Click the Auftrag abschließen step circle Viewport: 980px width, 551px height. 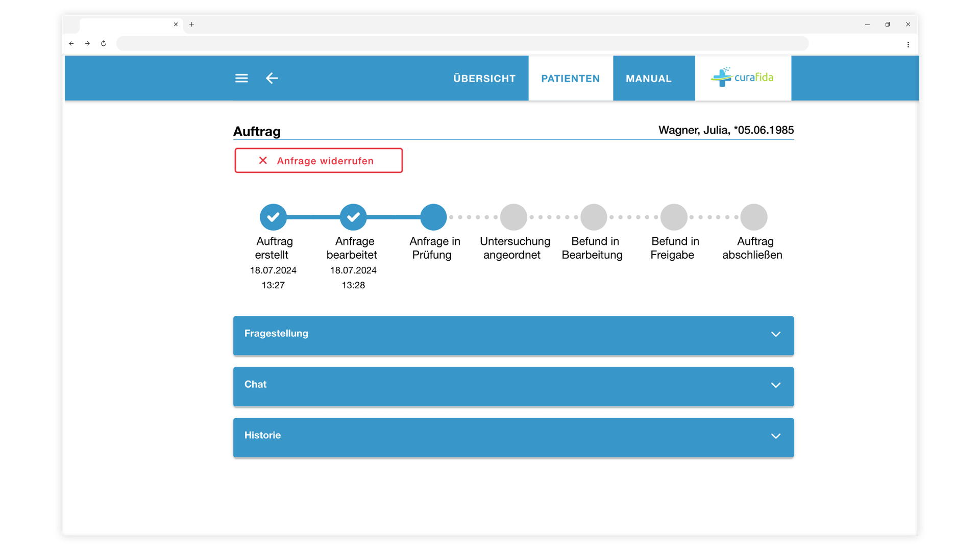point(754,217)
